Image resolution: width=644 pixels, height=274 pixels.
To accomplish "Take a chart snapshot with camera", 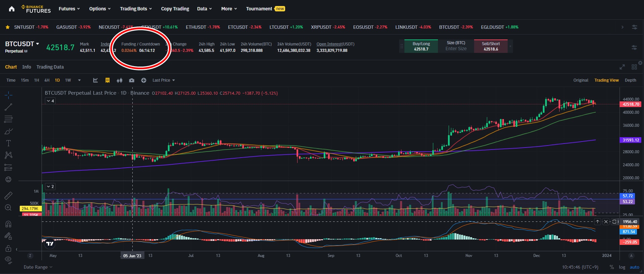I will [132, 80].
